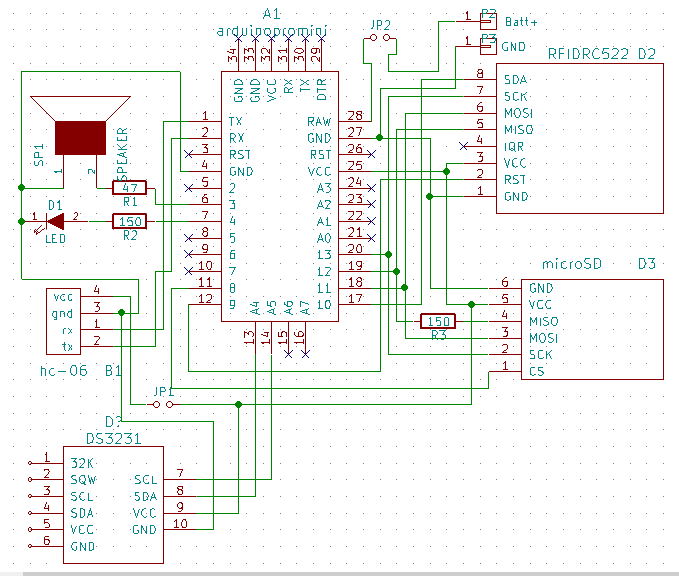
Task: Click the MISO pin label on RFID module
Action: point(518,130)
